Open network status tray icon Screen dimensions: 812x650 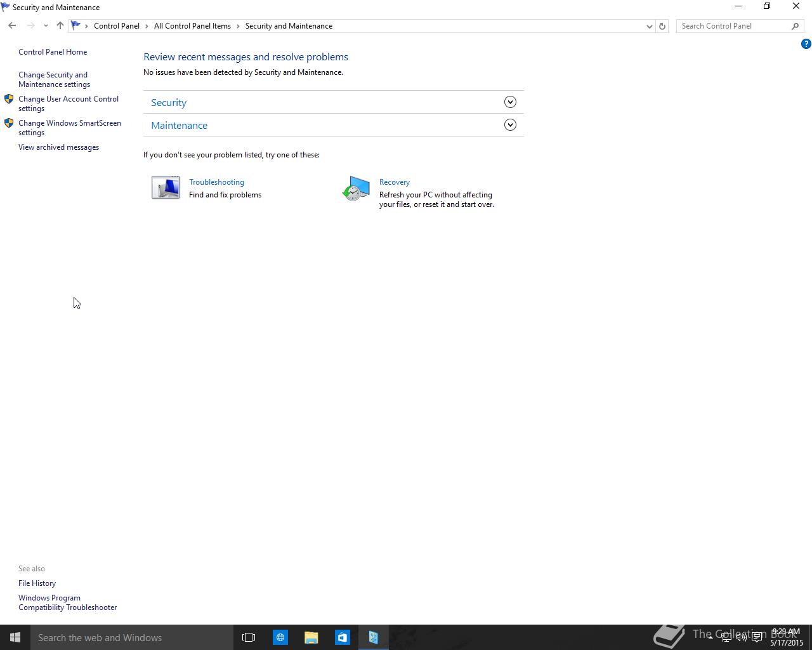click(726, 637)
